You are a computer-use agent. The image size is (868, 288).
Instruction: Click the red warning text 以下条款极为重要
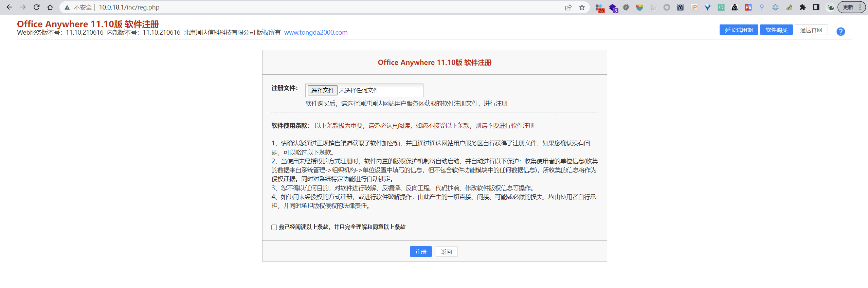(424, 126)
